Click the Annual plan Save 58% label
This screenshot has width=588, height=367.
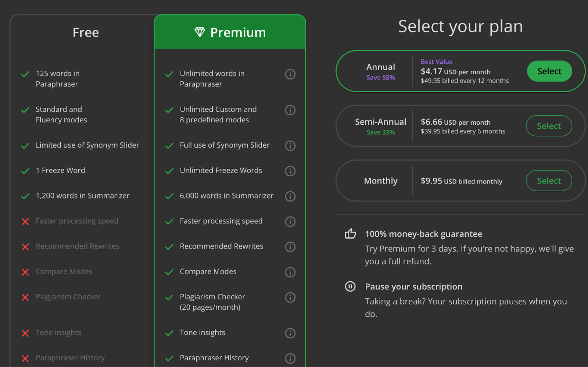pyautogui.click(x=380, y=78)
